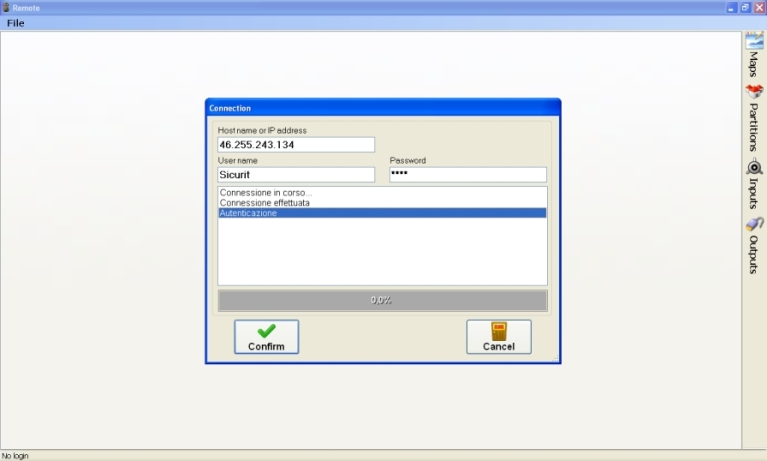Click the Remote app icon in title bar
This screenshot has height=461, width=767.
pos(6,7)
